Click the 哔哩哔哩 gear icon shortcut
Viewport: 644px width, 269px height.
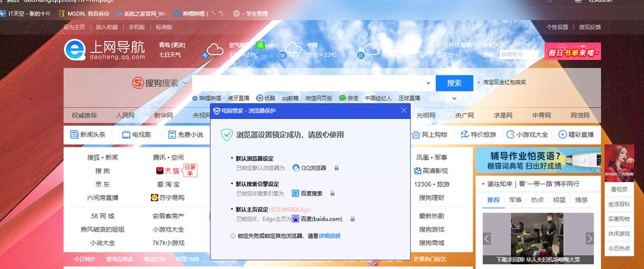coord(195,98)
